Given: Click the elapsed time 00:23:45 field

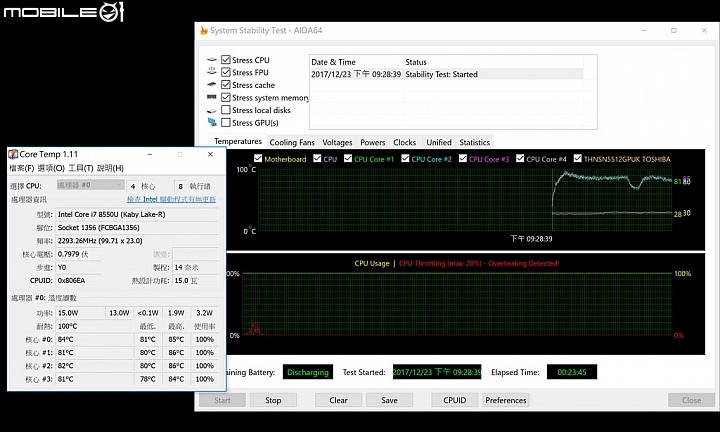Looking at the screenshot, I should click(x=572, y=372).
